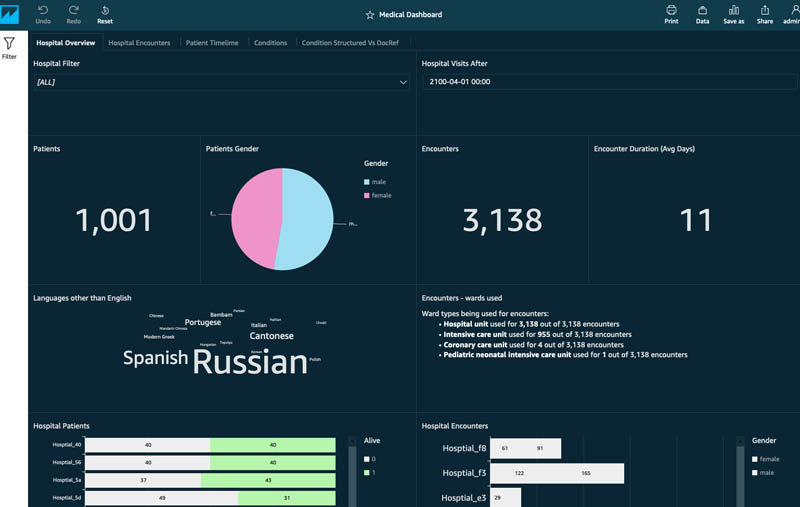
Task: Click the QuickSight logo in top-left
Action: (x=10, y=14)
